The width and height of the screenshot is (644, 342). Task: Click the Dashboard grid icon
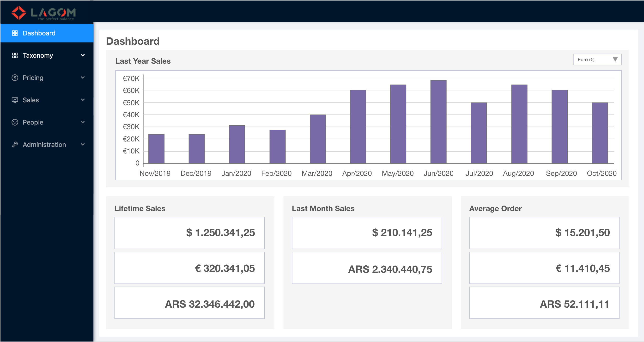tap(15, 33)
